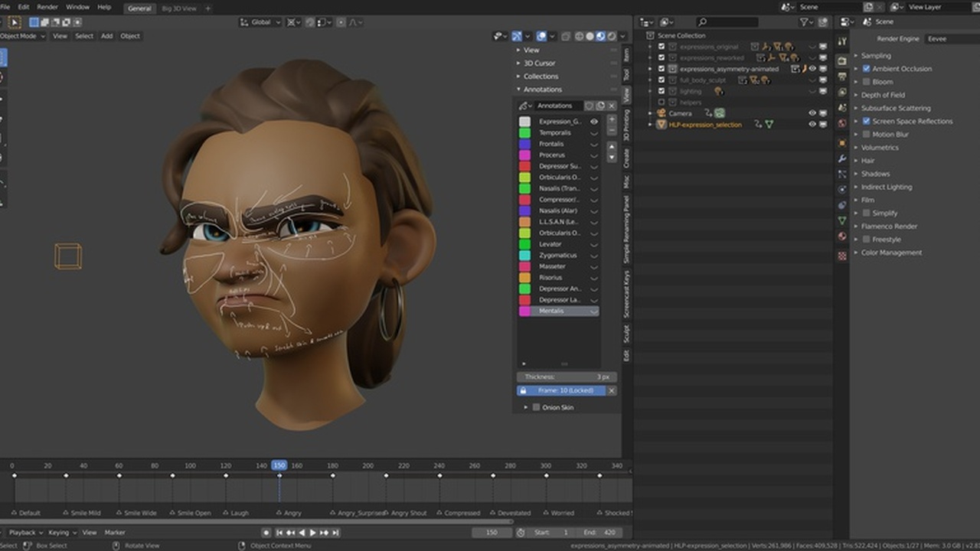Click the Temporalis green color swatch
The height and width of the screenshot is (551, 980).
[x=524, y=133]
